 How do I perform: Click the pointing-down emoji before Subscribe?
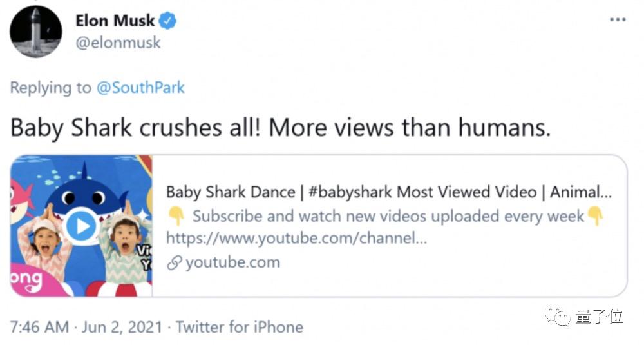point(176,215)
